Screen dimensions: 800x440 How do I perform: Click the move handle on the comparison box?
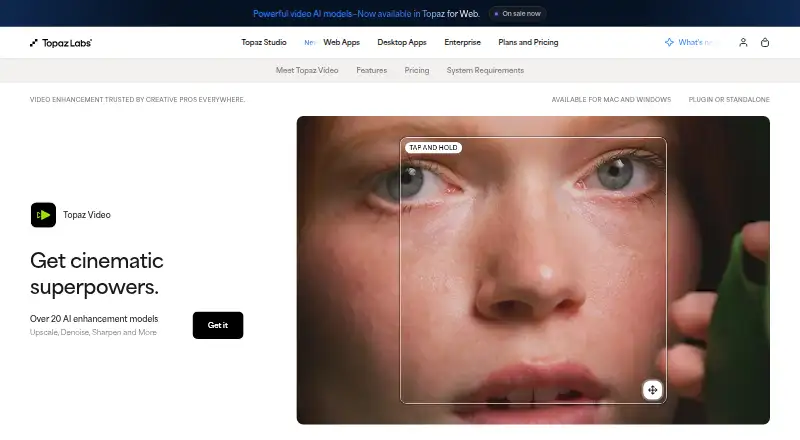(x=652, y=390)
